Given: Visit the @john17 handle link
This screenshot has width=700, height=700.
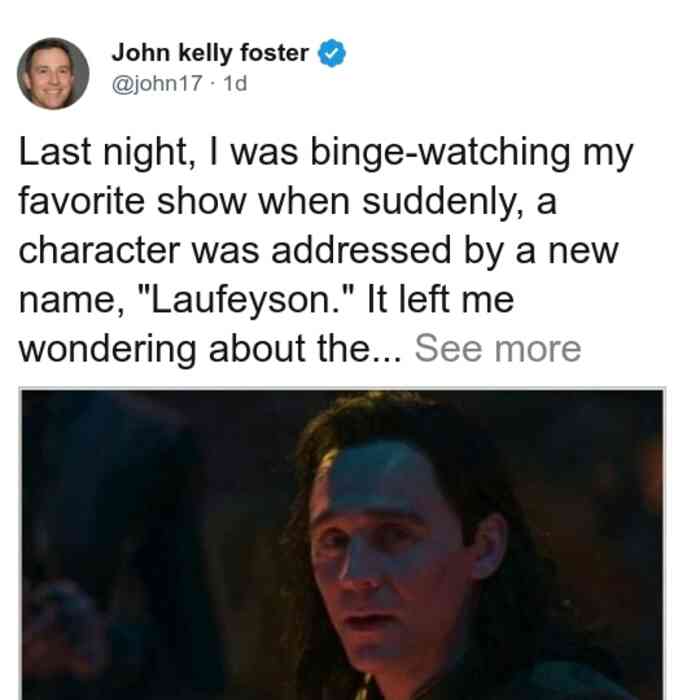Looking at the screenshot, I should [157, 83].
